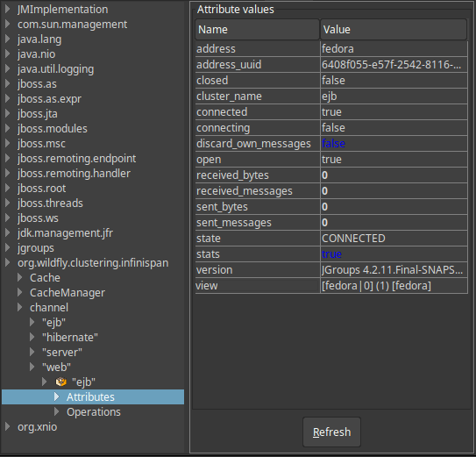Select jboss.threads in the tree
This screenshot has width=476, height=457.
coord(50,203)
